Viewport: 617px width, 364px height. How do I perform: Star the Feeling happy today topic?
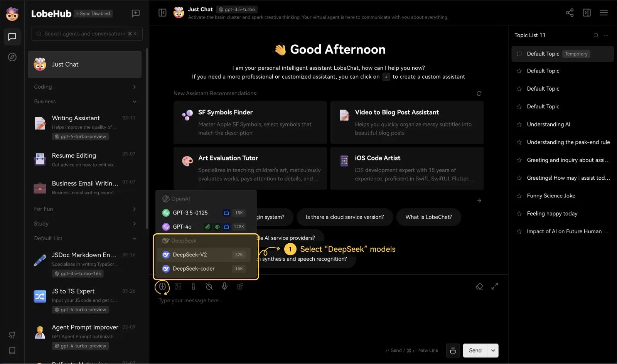click(x=519, y=214)
